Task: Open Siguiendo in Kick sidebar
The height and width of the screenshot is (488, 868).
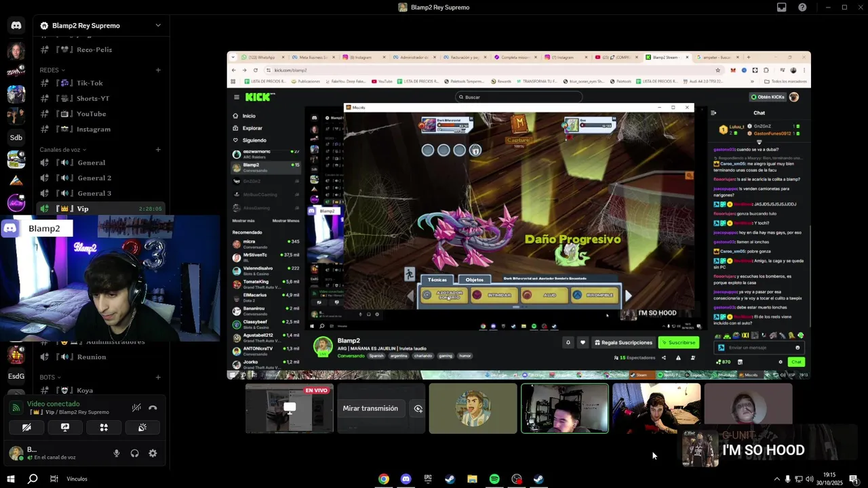Action: click(x=248, y=140)
